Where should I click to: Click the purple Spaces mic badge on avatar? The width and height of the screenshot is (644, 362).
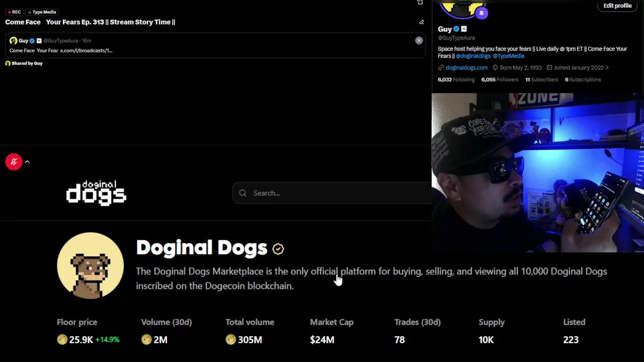point(481,13)
